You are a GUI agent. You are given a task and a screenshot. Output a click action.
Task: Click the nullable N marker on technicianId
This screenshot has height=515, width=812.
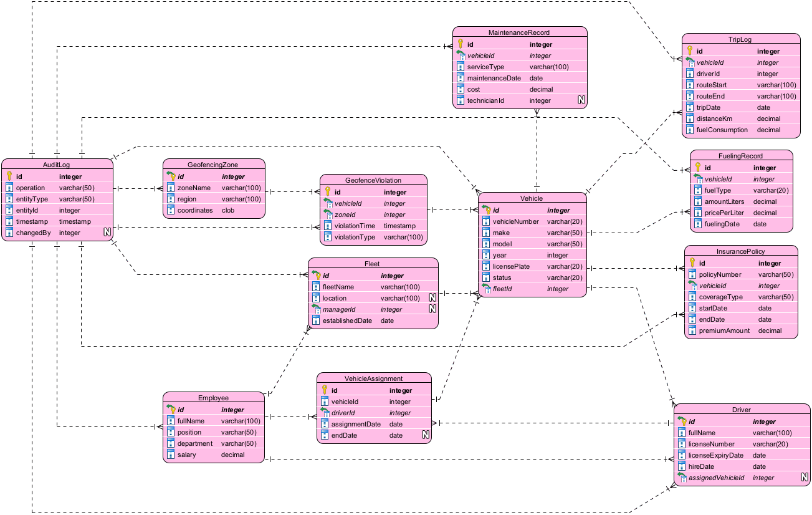tap(581, 100)
